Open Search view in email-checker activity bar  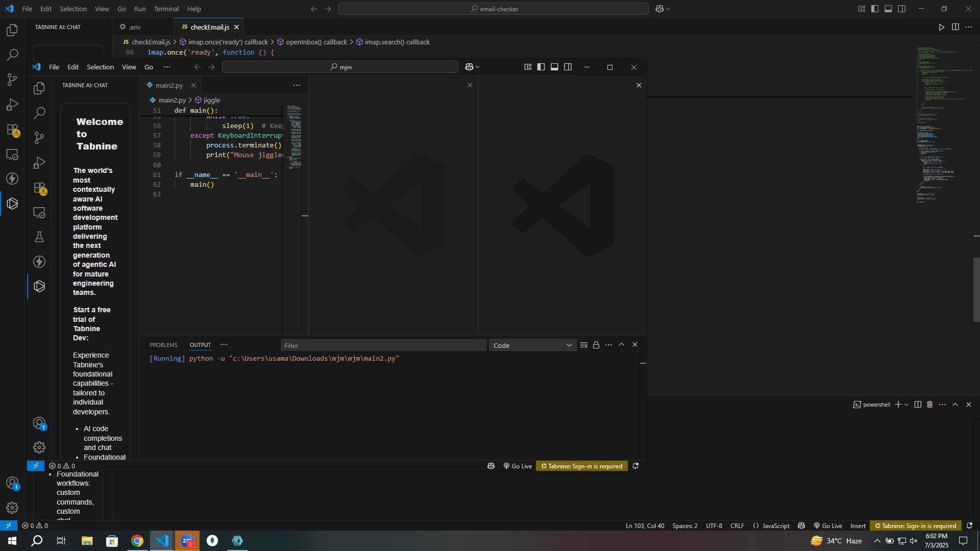pos(12,55)
